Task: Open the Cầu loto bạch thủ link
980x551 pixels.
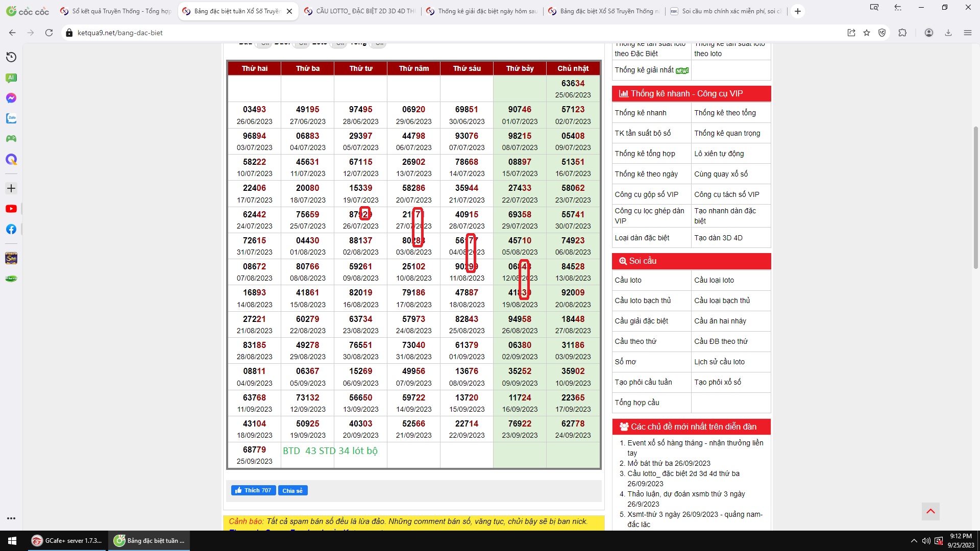Action: 643,300
